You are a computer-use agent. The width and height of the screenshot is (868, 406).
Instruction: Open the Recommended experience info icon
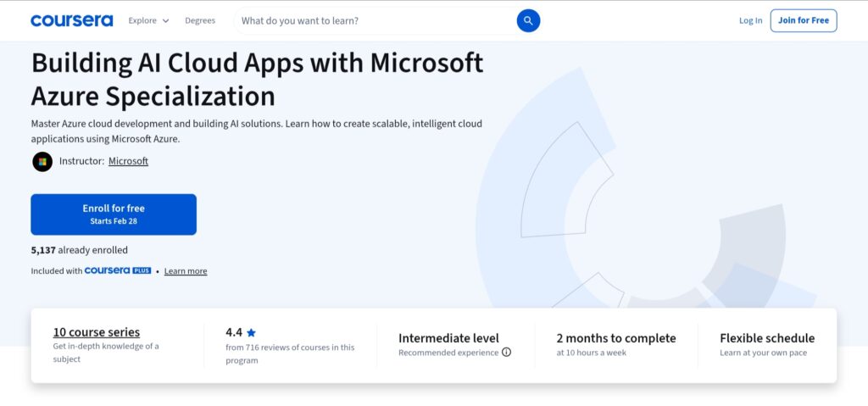coord(507,353)
